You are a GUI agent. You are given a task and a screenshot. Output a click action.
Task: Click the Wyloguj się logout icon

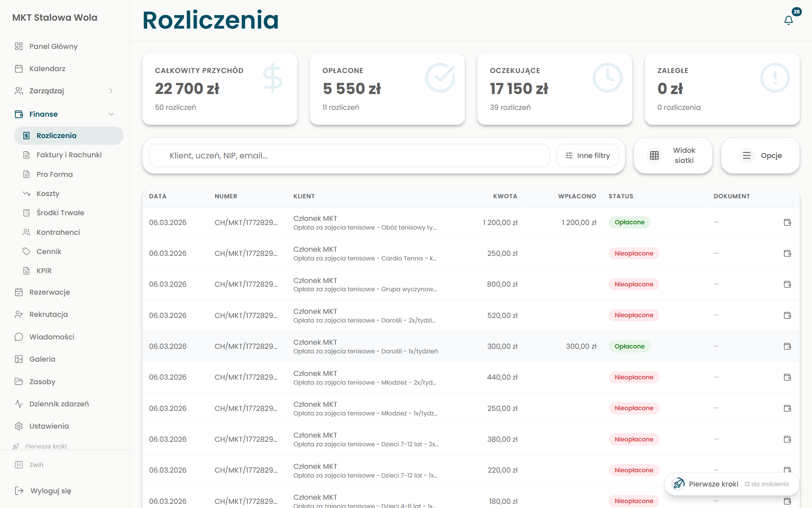[19, 491]
